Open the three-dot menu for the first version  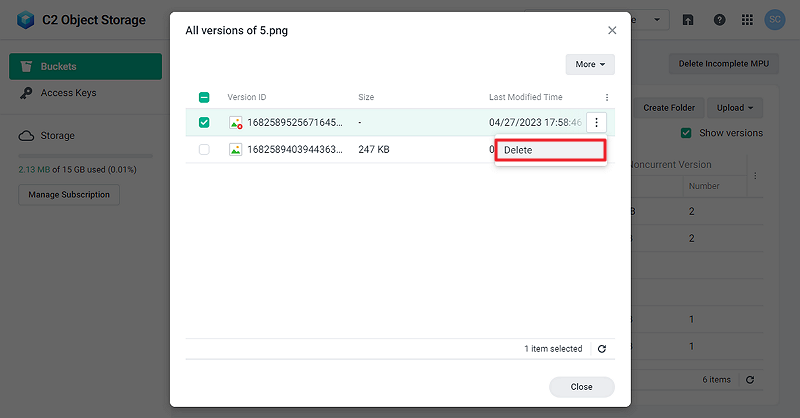(596, 122)
